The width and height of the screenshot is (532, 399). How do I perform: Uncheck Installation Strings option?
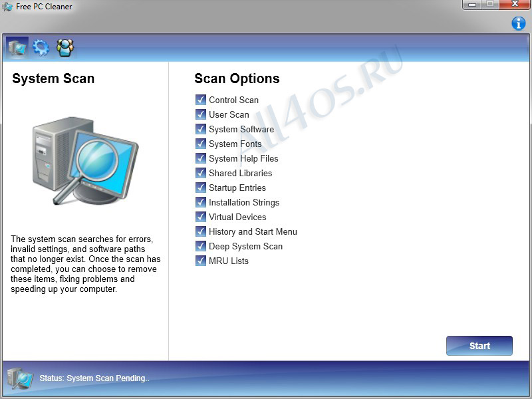tap(201, 202)
